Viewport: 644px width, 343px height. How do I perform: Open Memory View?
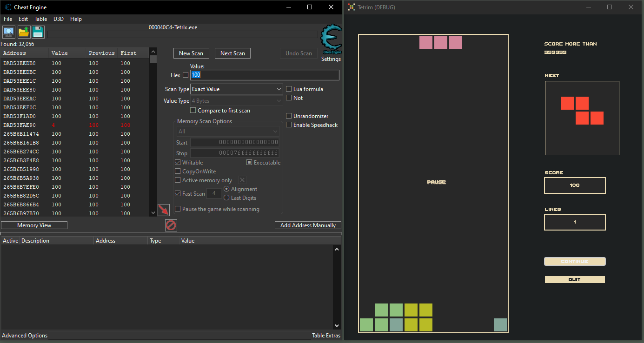coord(34,225)
